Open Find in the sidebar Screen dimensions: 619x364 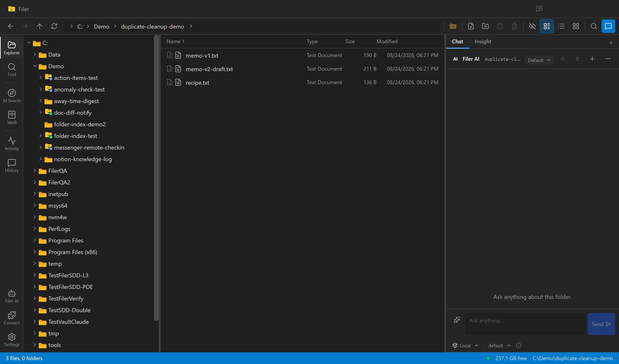(x=12, y=70)
